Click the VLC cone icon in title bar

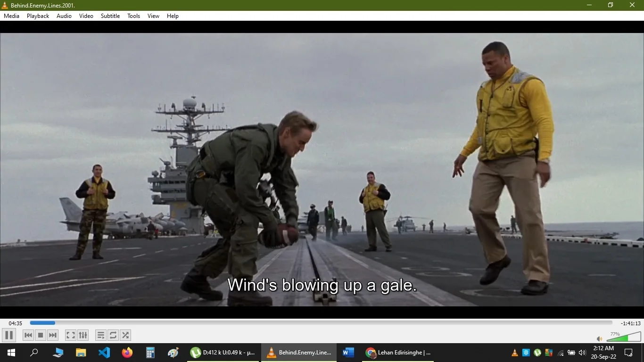(5, 5)
